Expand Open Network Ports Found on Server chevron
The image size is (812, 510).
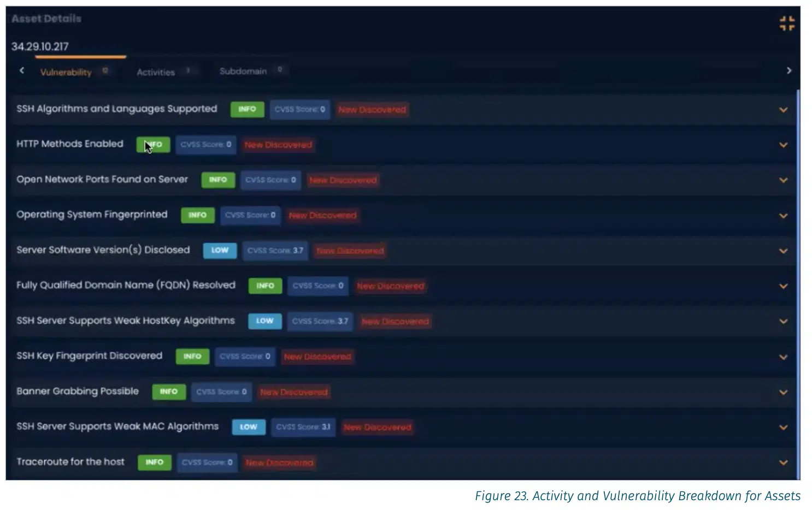click(783, 180)
